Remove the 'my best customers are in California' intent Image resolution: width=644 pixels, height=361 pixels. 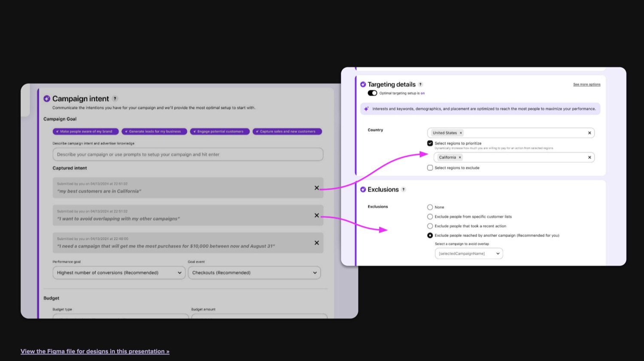click(x=316, y=188)
